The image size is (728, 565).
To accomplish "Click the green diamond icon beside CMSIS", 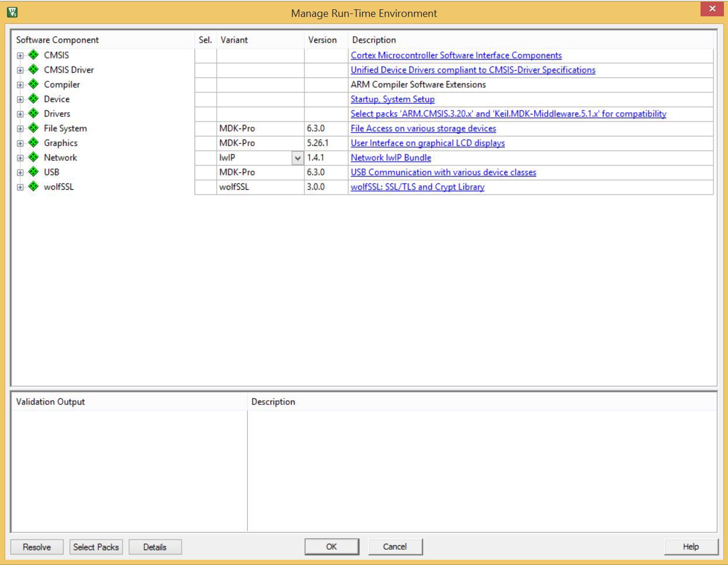I will (33, 55).
